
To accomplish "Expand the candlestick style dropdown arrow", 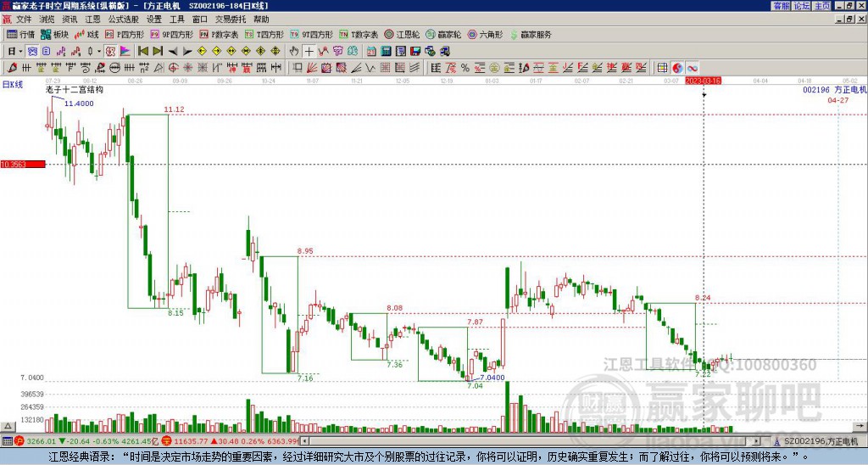I will click(x=99, y=52).
